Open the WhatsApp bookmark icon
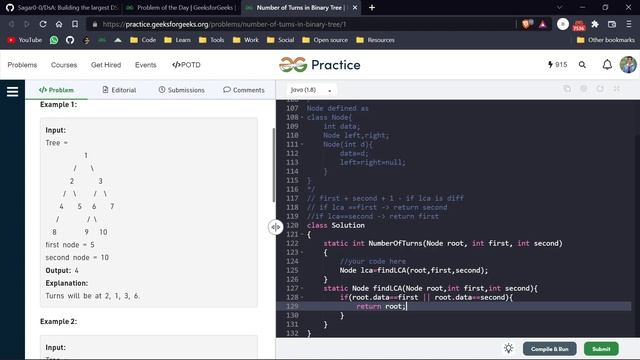Viewport: 640px width, 360px height. [54, 40]
